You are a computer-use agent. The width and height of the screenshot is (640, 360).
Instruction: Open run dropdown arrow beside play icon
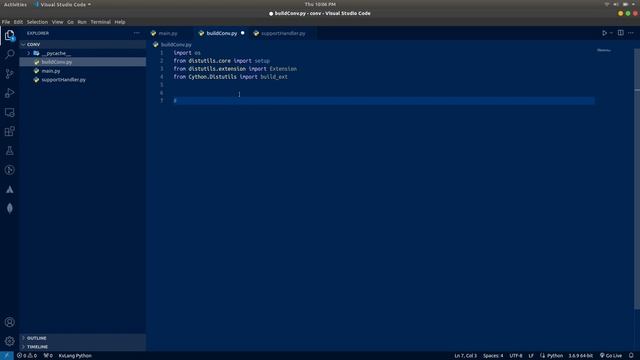pos(611,33)
